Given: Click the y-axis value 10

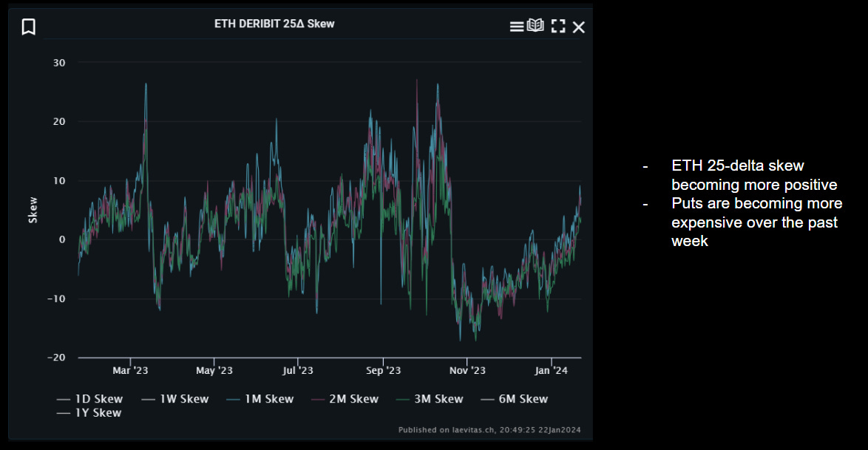Looking at the screenshot, I should point(59,181).
